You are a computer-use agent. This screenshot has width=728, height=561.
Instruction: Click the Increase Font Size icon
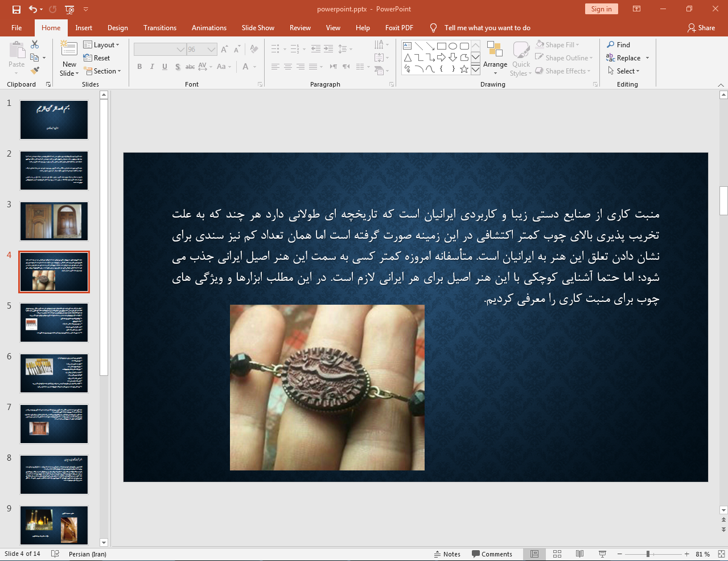(x=224, y=50)
